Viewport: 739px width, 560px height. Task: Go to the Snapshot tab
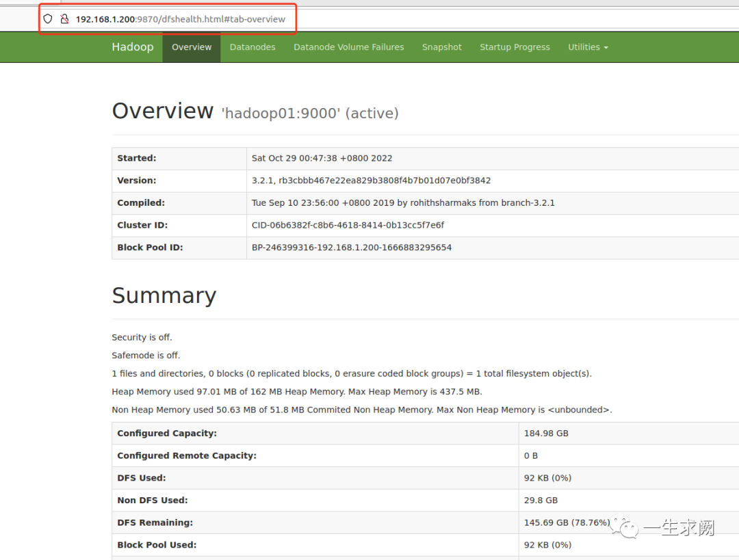[x=441, y=47]
